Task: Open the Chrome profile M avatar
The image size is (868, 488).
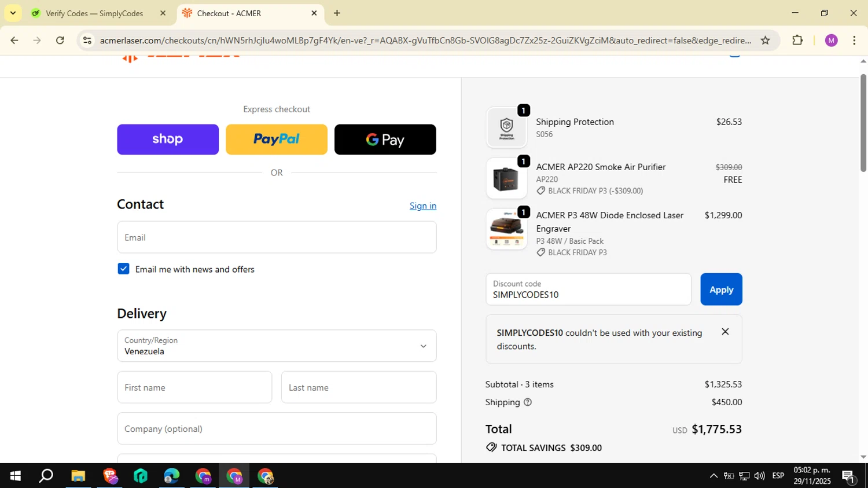Action: 832,41
